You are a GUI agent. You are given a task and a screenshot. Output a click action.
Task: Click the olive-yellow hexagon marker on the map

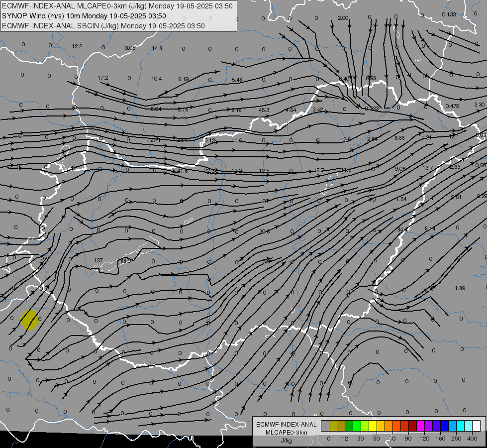tap(29, 320)
